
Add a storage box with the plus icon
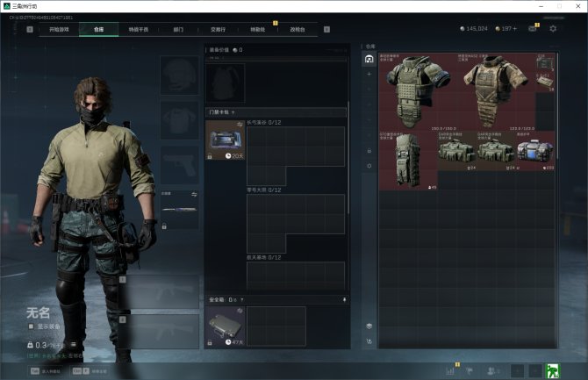tap(369, 74)
